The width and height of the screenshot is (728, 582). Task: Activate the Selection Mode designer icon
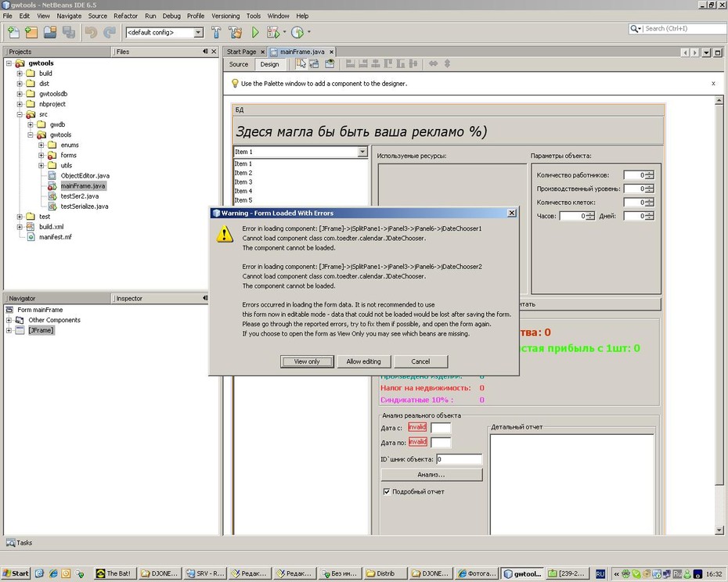coord(301,63)
